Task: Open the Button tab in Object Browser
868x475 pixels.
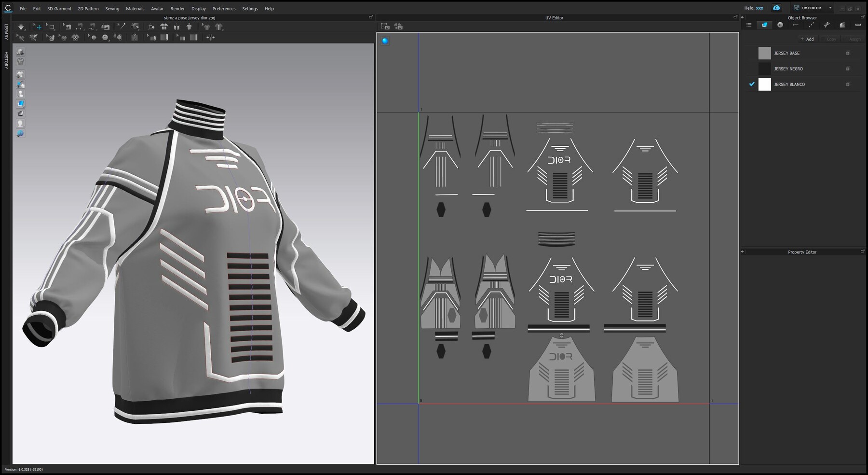Action: click(x=780, y=25)
